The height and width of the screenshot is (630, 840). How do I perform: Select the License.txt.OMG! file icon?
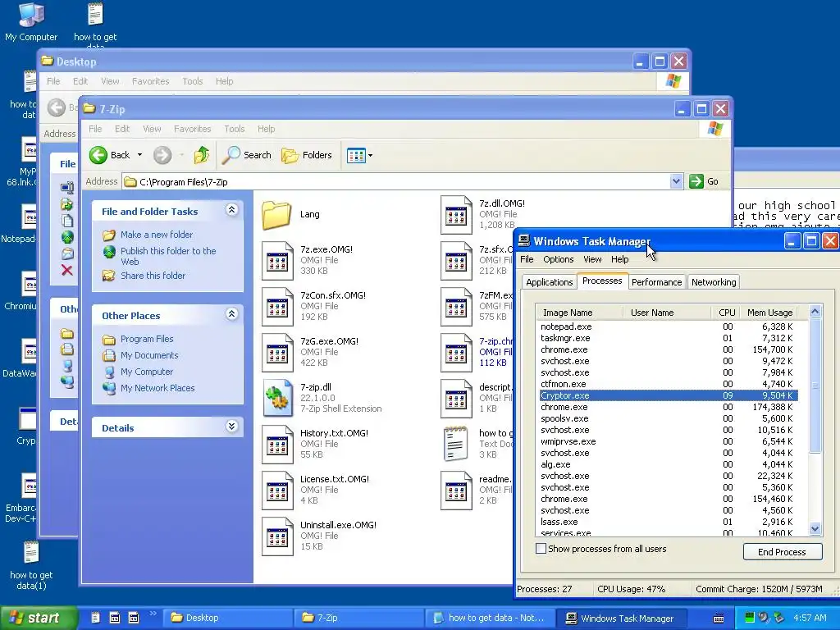pyautogui.click(x=277, y=491)
